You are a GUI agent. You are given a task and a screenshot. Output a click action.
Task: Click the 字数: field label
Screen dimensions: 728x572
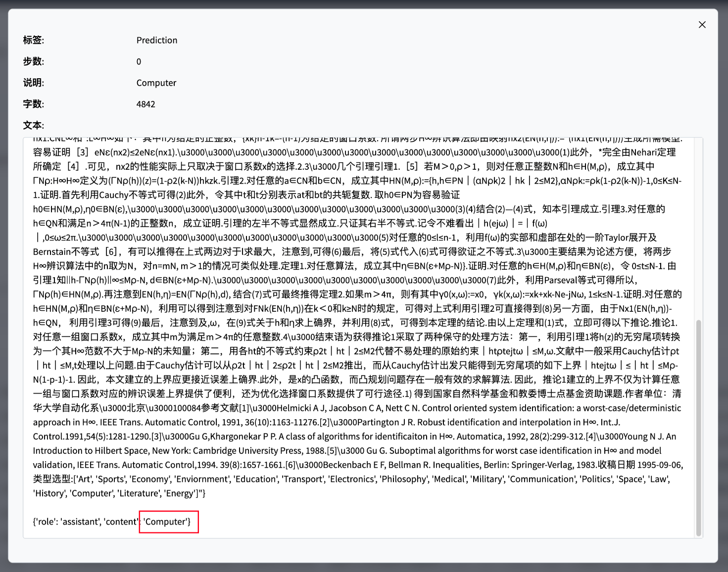(33, 104)
